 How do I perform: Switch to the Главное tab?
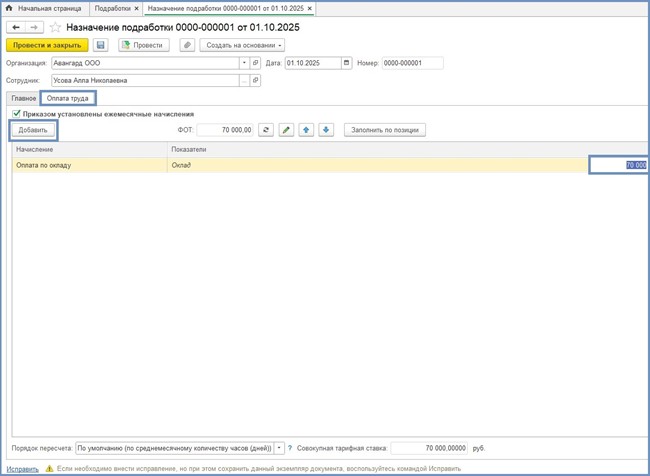(x=23, y=98)
